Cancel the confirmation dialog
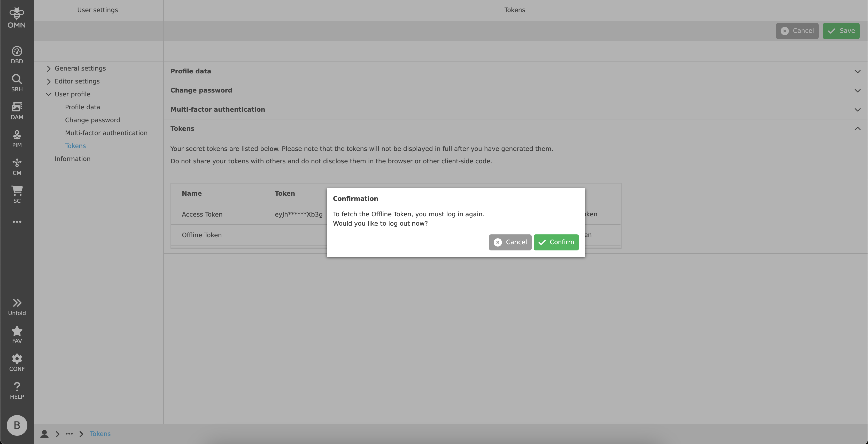The image size is (868, 444). tap(510, 242)
